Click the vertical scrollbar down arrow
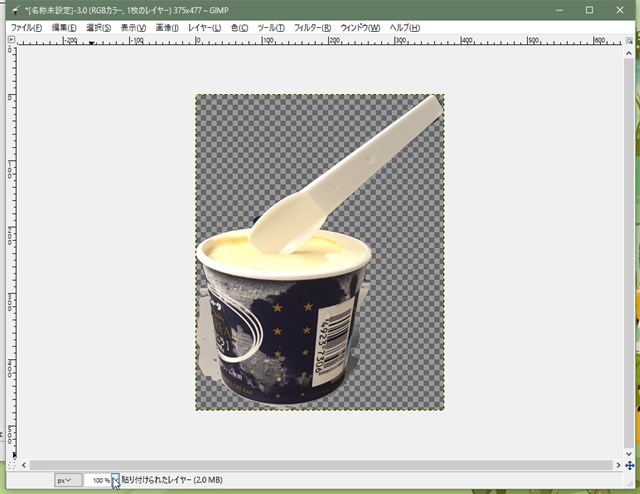Screen dimensions: 640x494 point(628,454)
